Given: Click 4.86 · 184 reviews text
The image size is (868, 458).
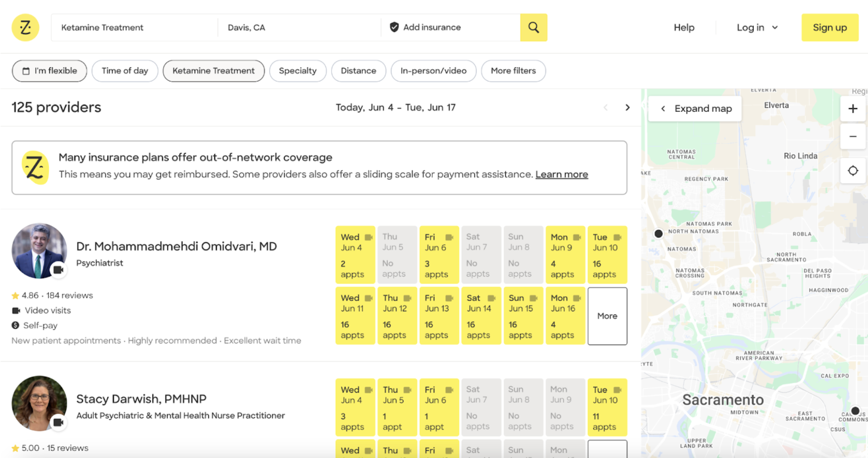Looking at the screenshot, I should point(57,296).
